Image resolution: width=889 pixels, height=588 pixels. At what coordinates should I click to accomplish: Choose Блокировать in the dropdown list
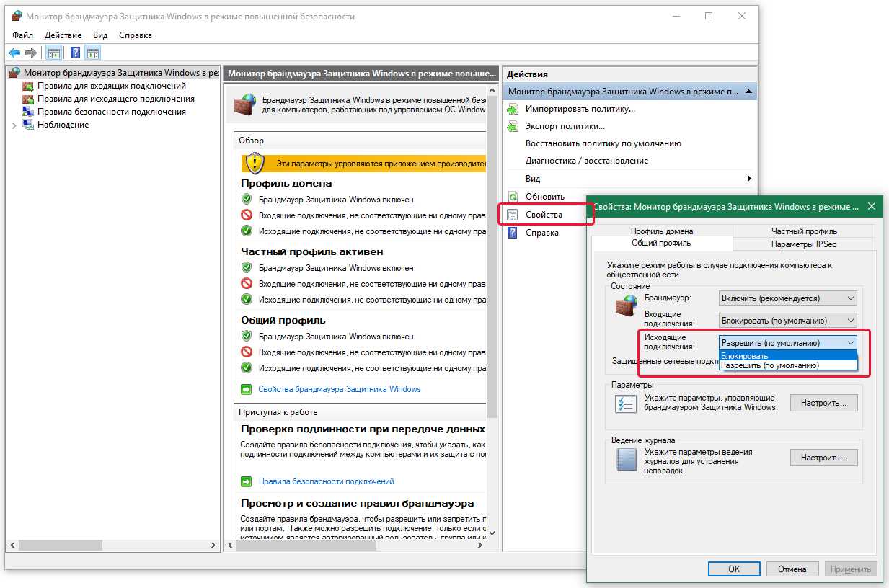(x=788, y=356)
